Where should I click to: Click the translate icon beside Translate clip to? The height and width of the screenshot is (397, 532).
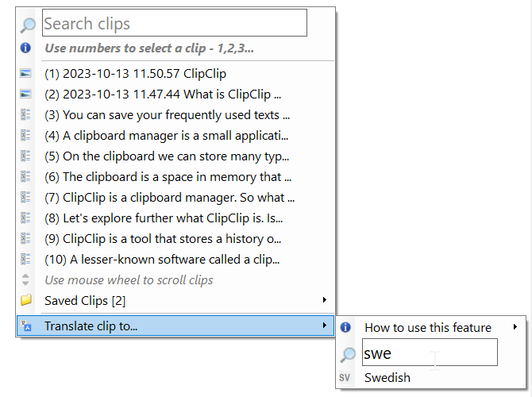[25, 326]
